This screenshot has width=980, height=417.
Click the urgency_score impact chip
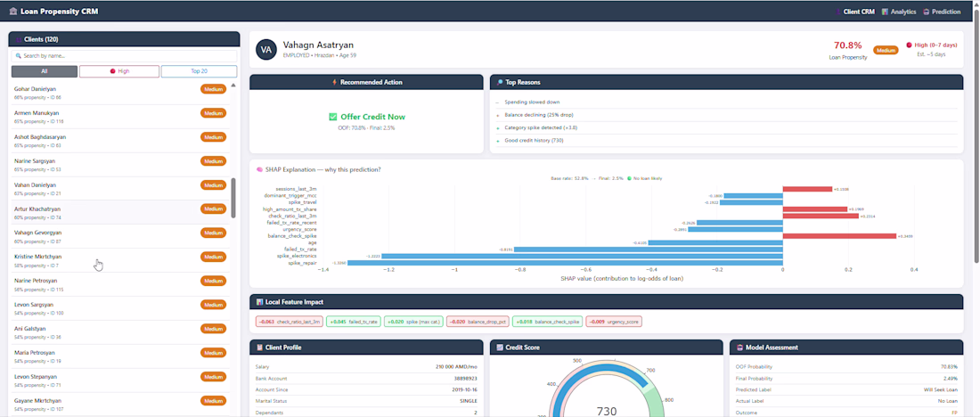click(x=614, y=322)
